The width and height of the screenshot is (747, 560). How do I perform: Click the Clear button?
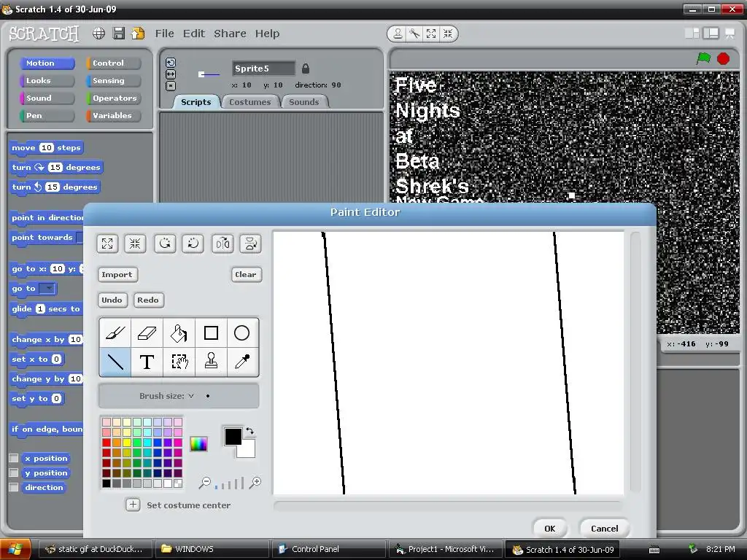(246, 274)
